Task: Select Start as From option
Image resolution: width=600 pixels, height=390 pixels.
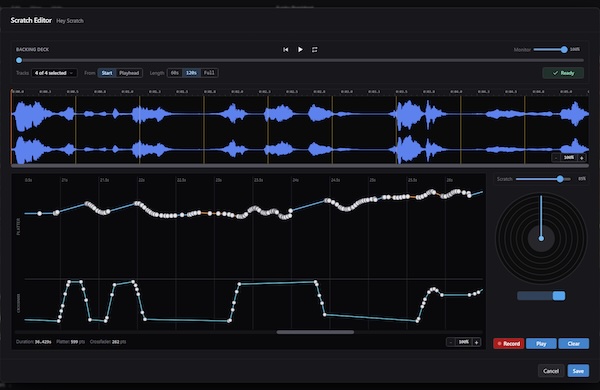Action: click(107, 73)
